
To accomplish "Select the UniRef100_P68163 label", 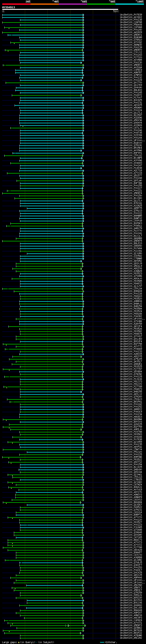I will pyautogui.click(x=131, y=296).
